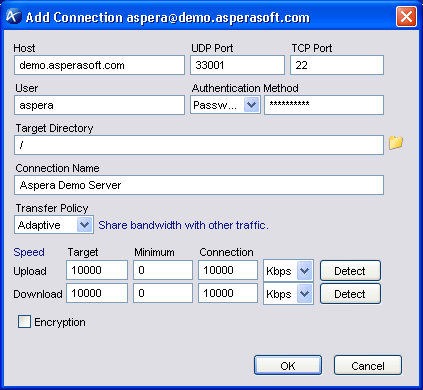Close the Add Connection dialog

406,16
